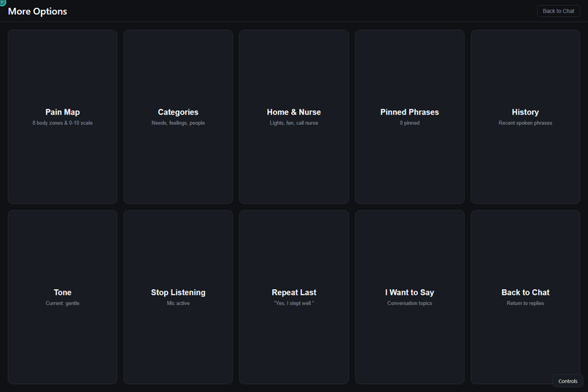Change the Tone setting card

coord(62,297)
